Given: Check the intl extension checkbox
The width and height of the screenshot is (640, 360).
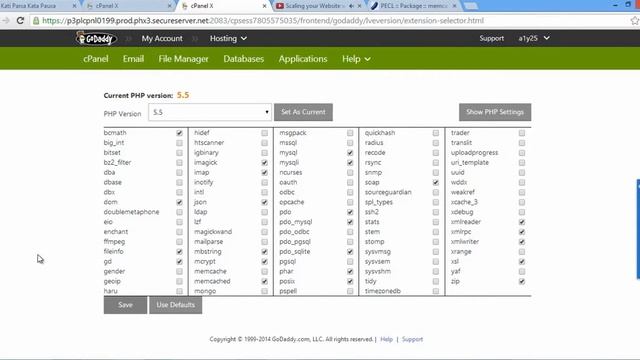Looking at the screenshot, I should click(x=264, y=192).
